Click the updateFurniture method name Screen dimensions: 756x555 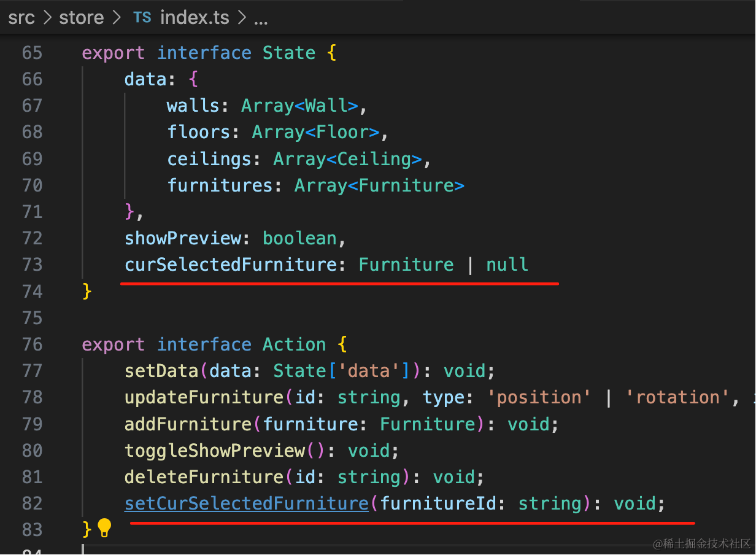tap(204, 397)
